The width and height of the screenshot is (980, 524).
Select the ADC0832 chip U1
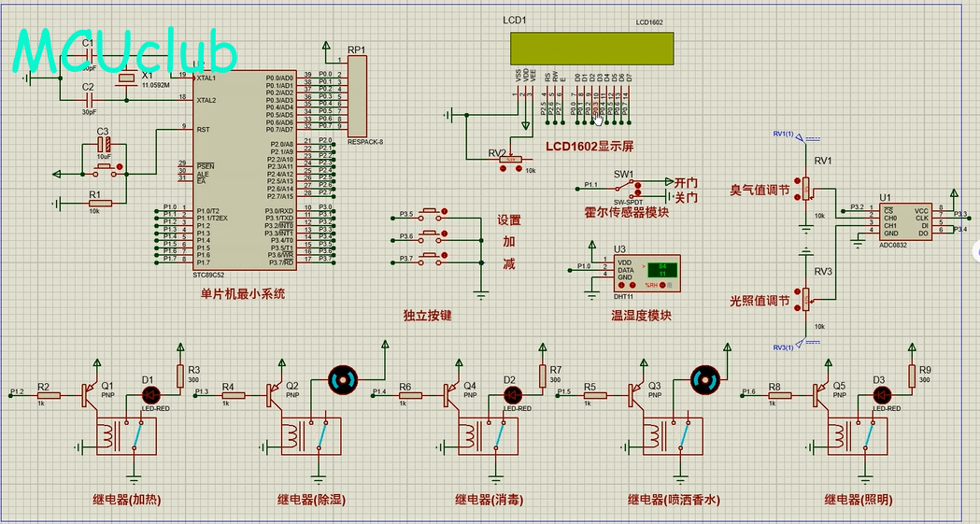[x=905, y=221]
